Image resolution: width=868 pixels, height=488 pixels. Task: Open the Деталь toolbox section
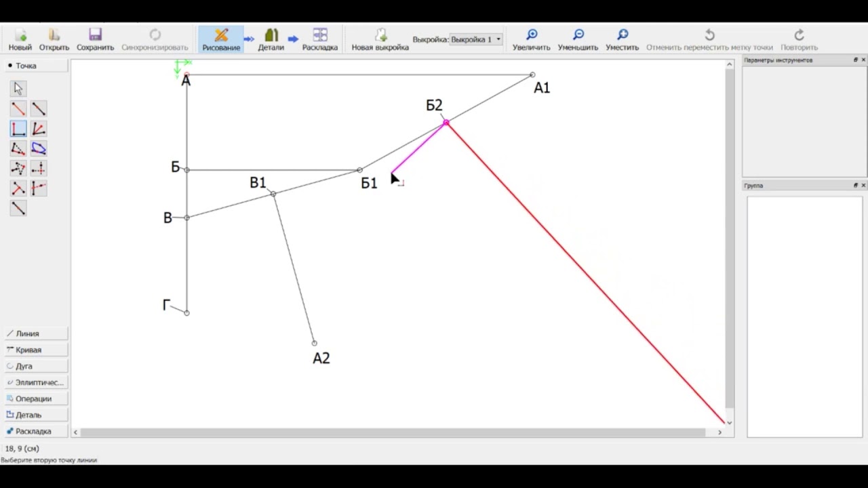click(35, 415)
